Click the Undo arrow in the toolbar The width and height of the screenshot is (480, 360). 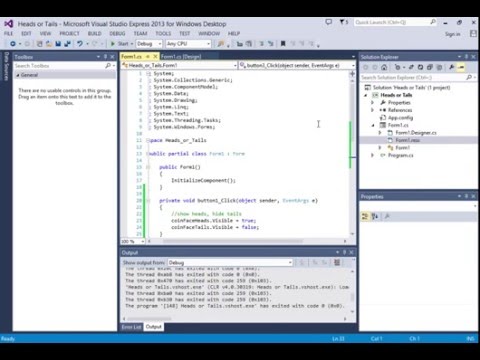click(80, 44)
